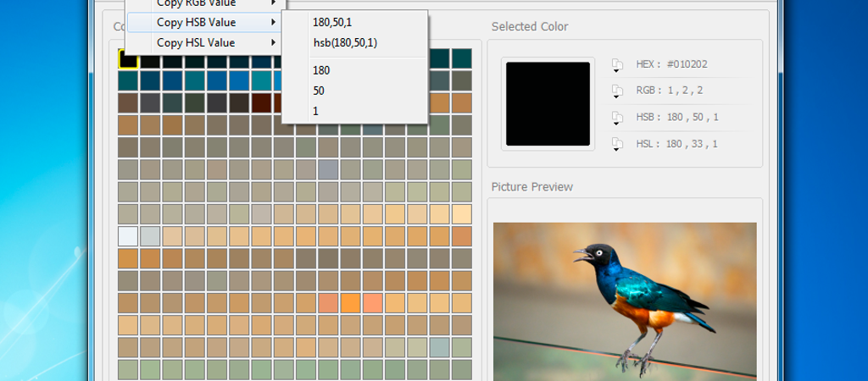
Task: Copy only the hue value 180
Action: [354, 71]
